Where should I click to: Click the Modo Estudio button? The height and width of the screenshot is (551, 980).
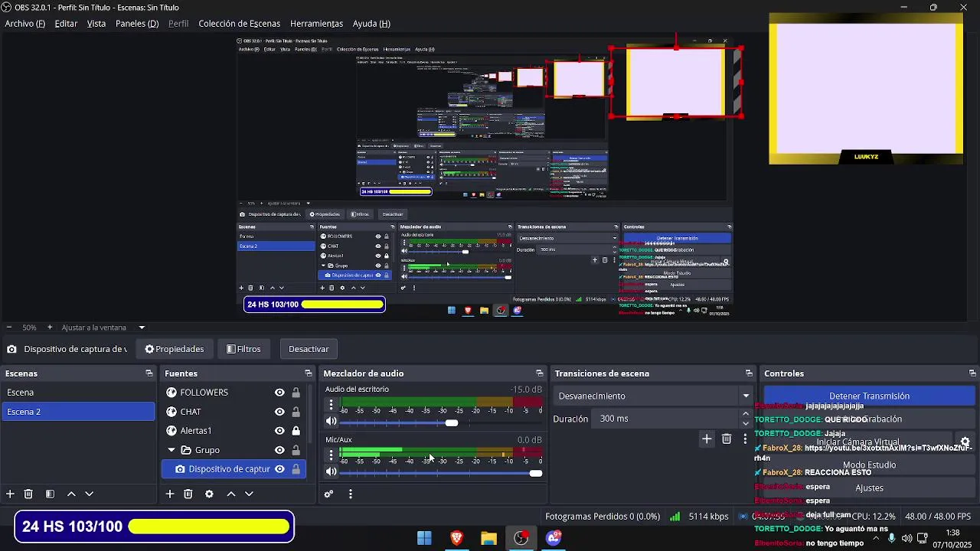coord(869,465)
